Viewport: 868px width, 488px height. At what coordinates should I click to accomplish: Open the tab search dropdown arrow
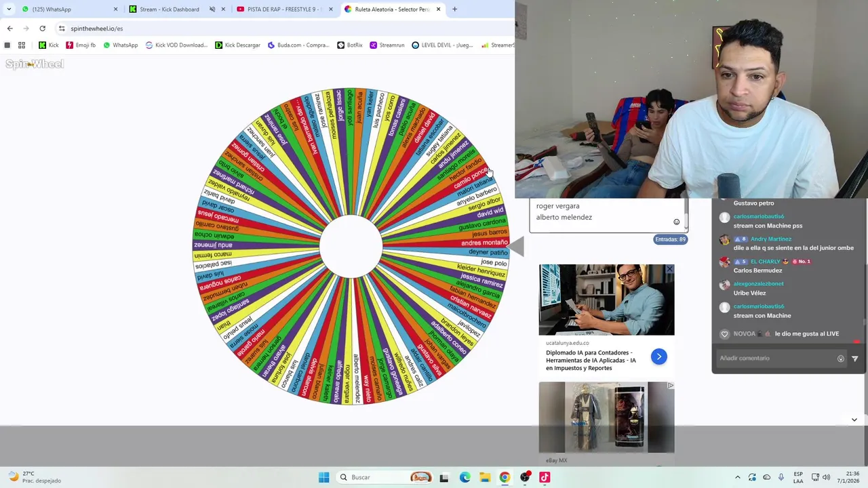[x=9, y=9]
